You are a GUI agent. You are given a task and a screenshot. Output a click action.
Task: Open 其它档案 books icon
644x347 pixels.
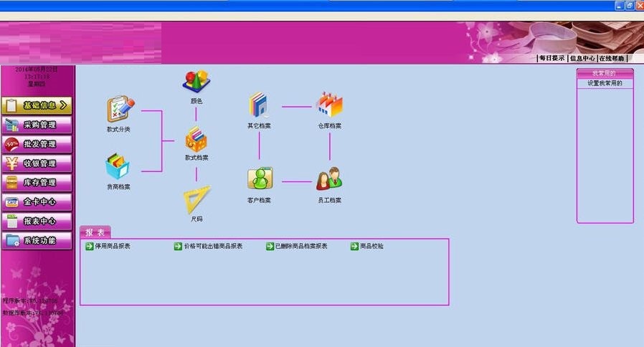tap(259, 105)
